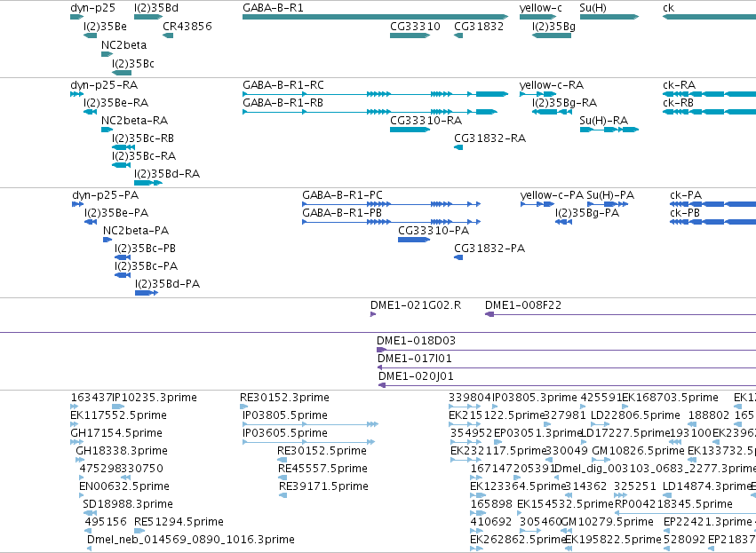756x553 pixels.
Task: Select protein GABA-B-R1-PB
Action: [392, 222]
